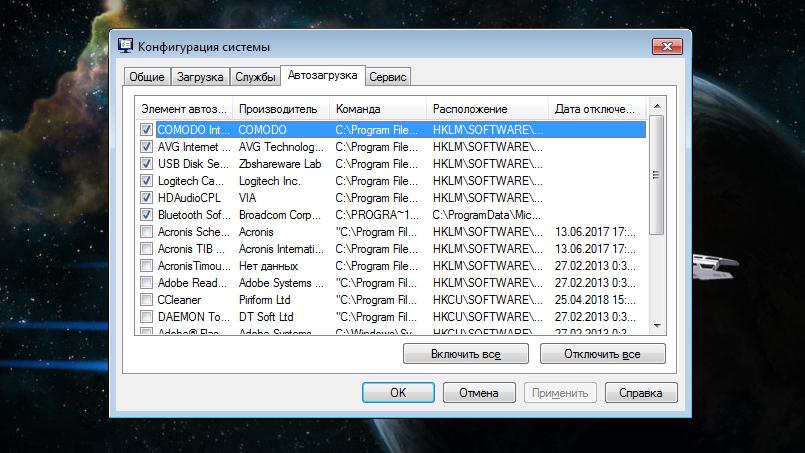The width and height of the screenshot is (805, 453).
Task: Enable the CCleaner startup checkbox
Action: tap(146, 299)
